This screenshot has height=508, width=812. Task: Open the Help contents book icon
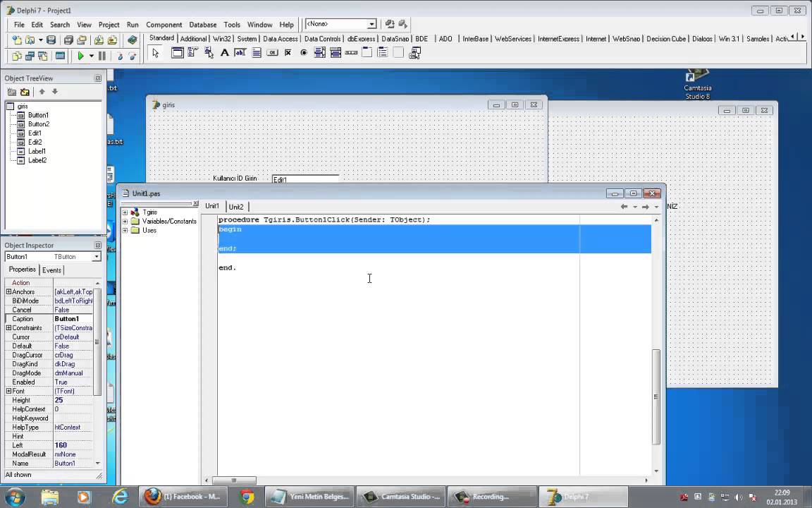pyautogui.click(x=132, y=40)
